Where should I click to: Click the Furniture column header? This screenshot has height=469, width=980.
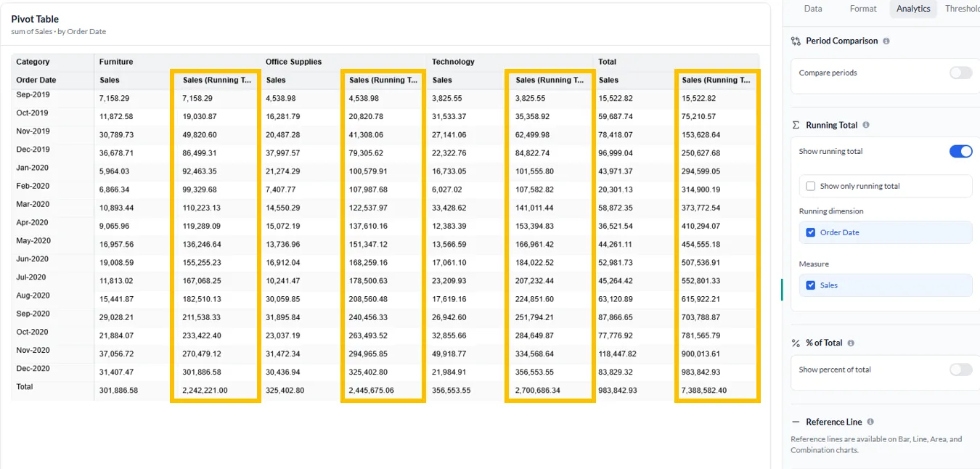click(116, 62)
